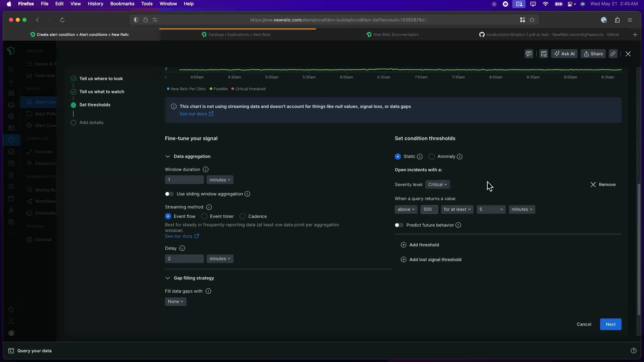
Task: Click plus icon for Add lost signal threshold
Action: click(404, 260)
